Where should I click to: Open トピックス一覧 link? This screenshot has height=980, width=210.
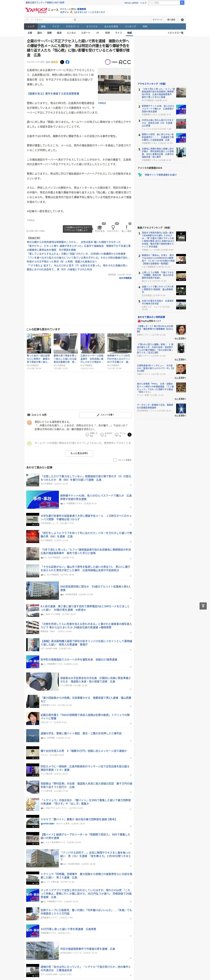coord(175,33)
